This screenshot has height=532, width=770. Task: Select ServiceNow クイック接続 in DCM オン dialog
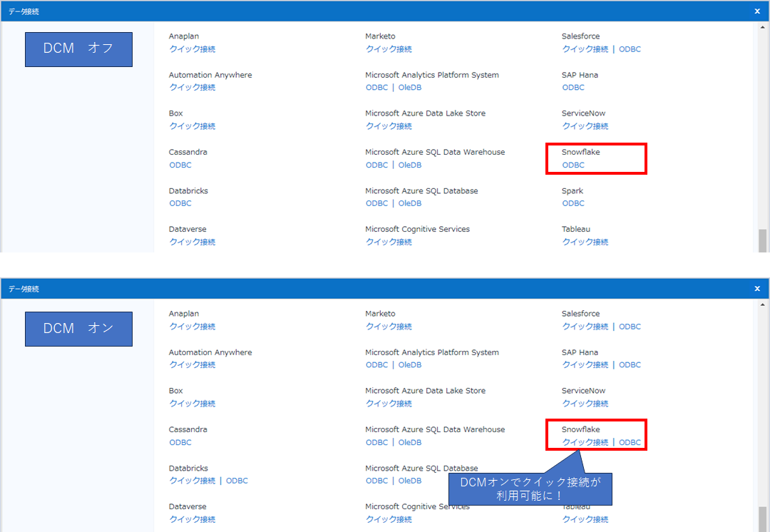[x=585, y=404]
